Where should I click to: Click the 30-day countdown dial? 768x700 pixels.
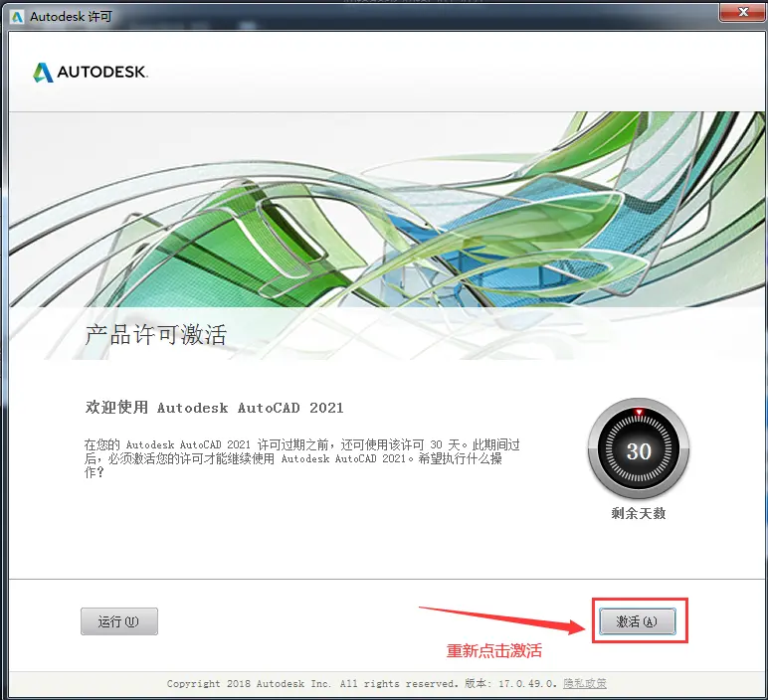(x=638, y=450)
